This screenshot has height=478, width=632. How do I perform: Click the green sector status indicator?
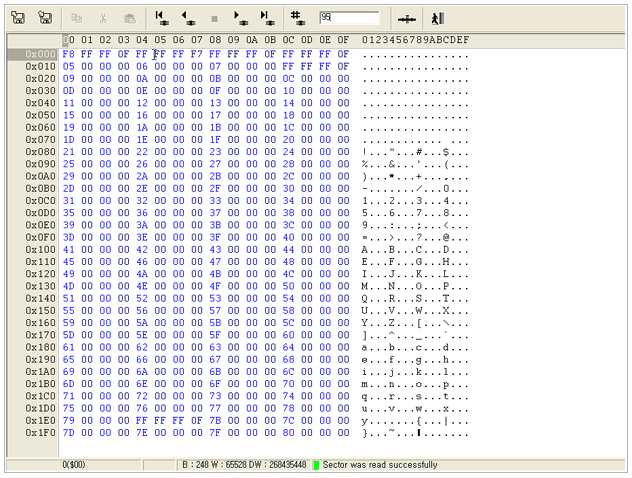coord(316,465)
